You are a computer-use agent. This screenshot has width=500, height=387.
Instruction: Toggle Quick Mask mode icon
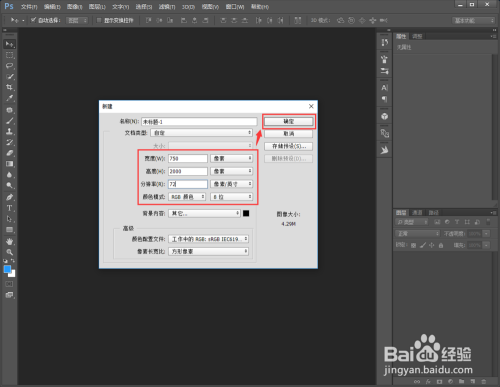coord(9,284)
